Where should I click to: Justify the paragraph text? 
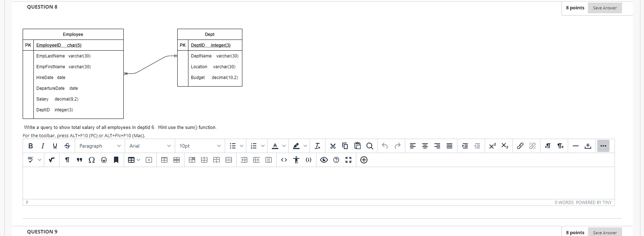[449, 146]
